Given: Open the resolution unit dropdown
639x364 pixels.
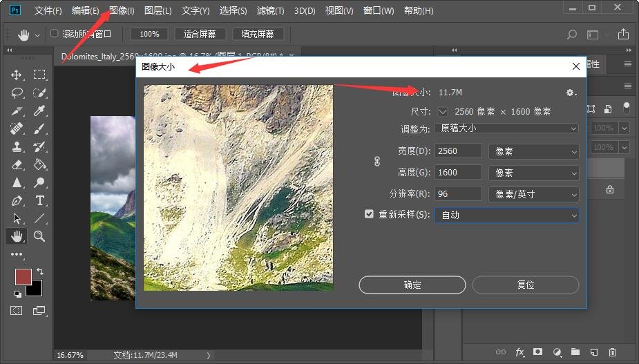Looking at the screenshot, I should (x=533, y=194).
